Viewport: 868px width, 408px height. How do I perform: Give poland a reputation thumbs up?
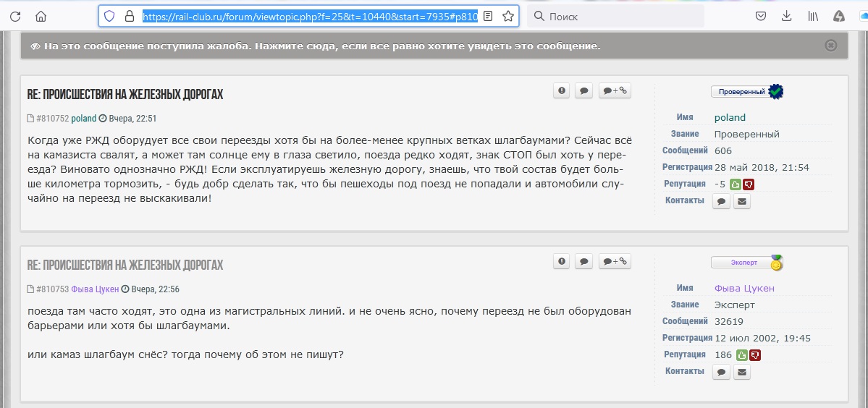coord(735,184)
